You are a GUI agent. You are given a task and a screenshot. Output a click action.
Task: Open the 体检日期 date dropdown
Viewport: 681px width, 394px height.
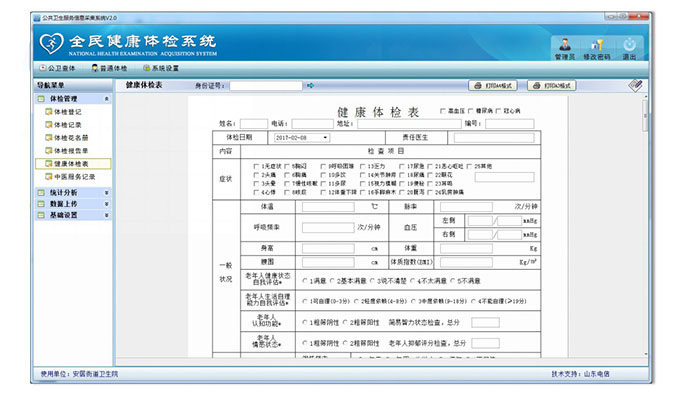325,138
